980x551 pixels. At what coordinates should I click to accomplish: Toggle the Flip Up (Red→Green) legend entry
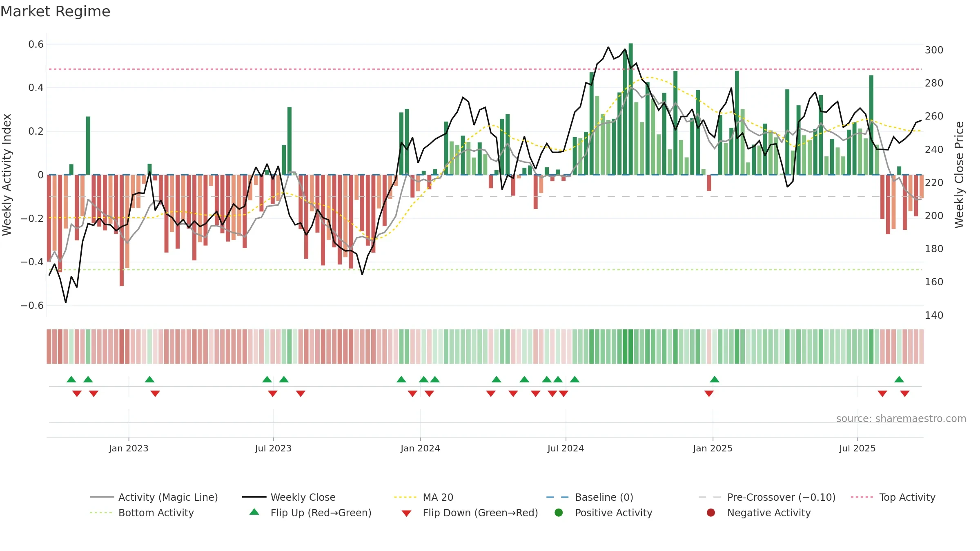[310, 513]
